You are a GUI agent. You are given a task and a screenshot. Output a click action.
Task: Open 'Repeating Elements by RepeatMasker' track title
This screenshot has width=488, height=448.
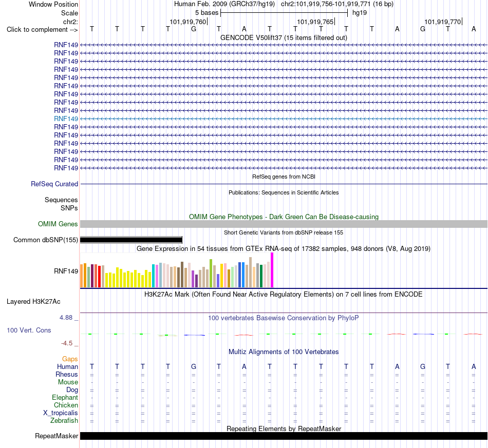tap(284, 428)
